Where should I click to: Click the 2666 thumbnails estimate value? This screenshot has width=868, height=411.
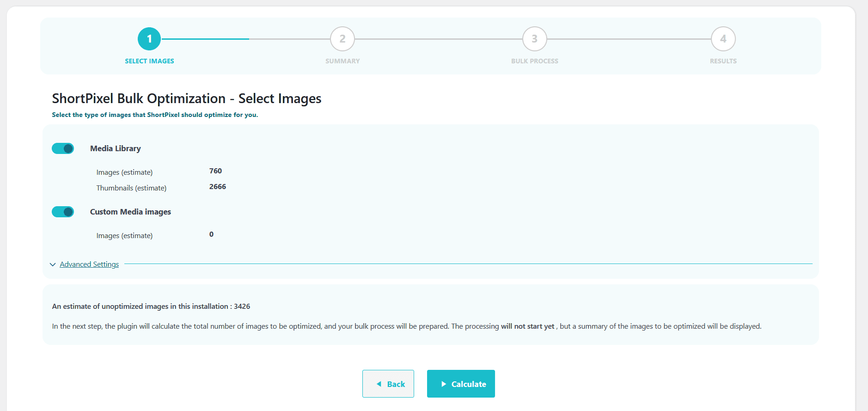(x=218, y=187)
